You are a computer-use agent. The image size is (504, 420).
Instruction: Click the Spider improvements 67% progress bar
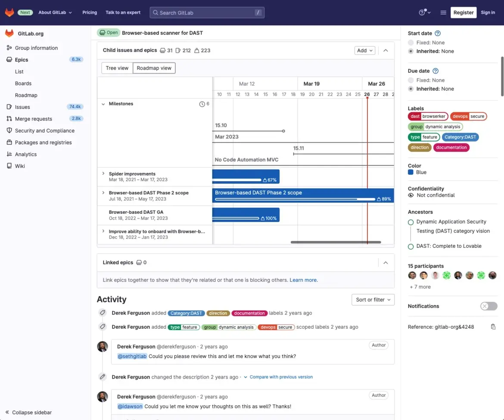(246, 176)
